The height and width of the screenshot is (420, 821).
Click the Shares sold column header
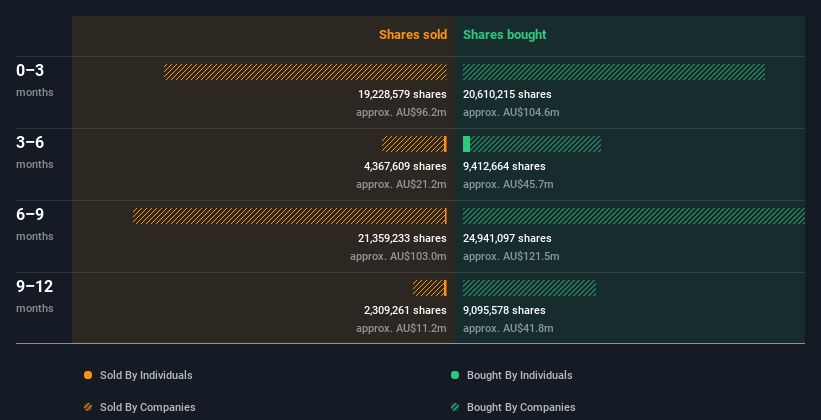[413, 35]
